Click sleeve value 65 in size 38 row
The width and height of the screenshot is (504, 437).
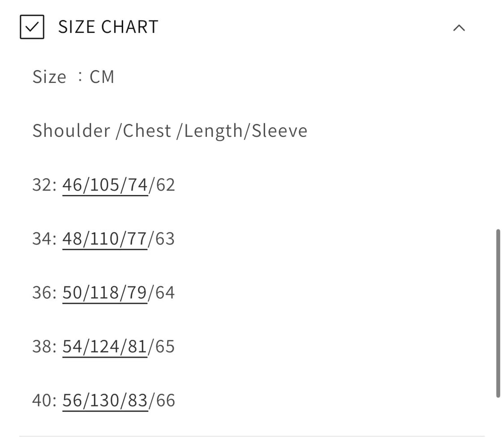(x=164, y=346)
